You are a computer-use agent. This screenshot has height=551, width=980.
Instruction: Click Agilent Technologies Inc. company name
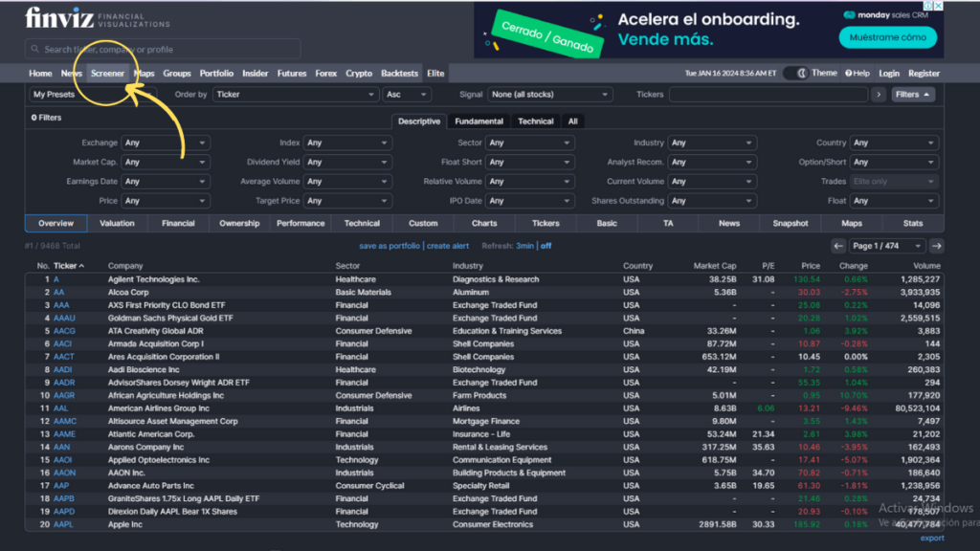pos(154,280)
